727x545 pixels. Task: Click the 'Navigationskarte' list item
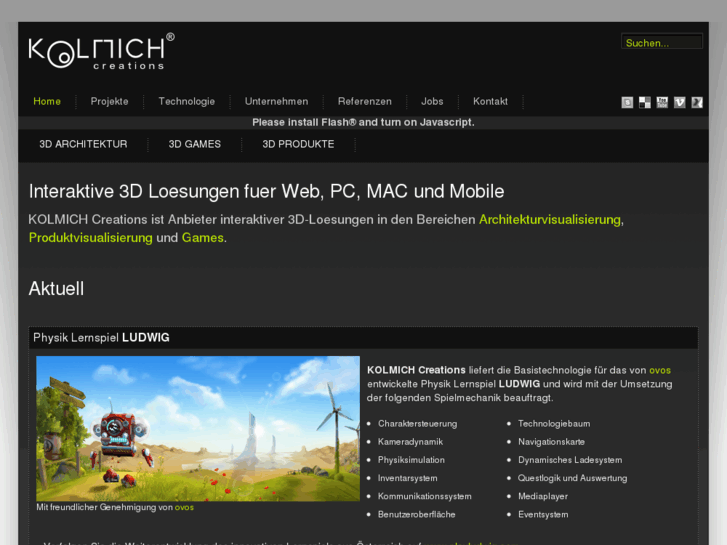(x=551, y=442)
